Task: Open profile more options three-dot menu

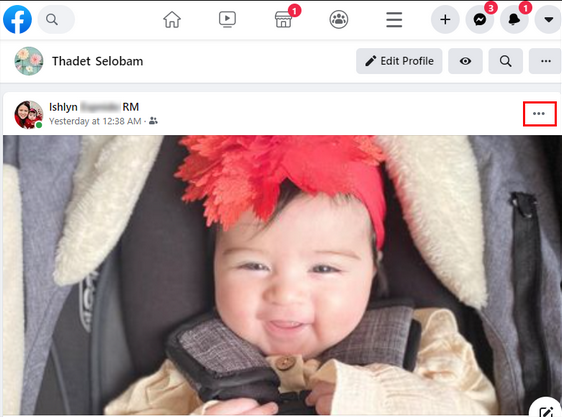Action: click(545, 61)
